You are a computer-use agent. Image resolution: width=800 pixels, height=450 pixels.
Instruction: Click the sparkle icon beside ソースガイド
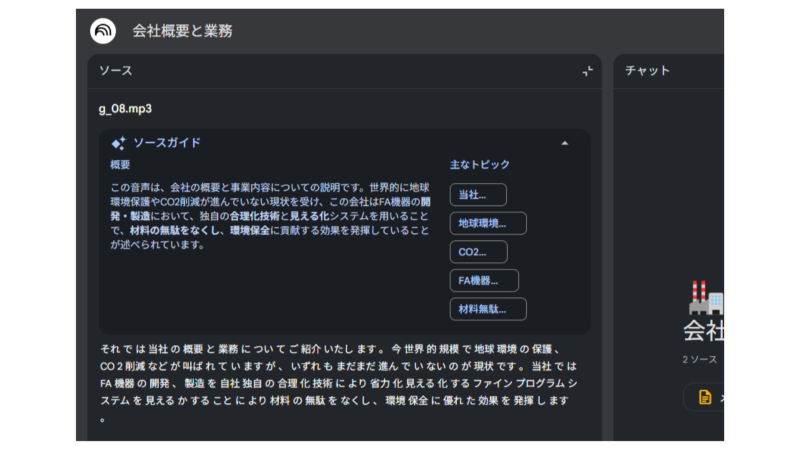pos(118,143)
